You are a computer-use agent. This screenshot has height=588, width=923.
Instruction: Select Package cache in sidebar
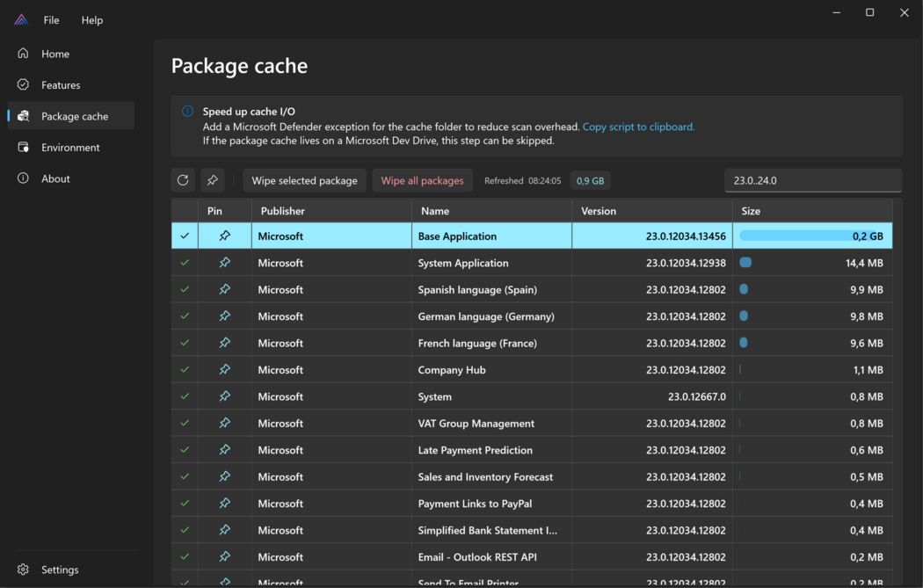point(70,116)
